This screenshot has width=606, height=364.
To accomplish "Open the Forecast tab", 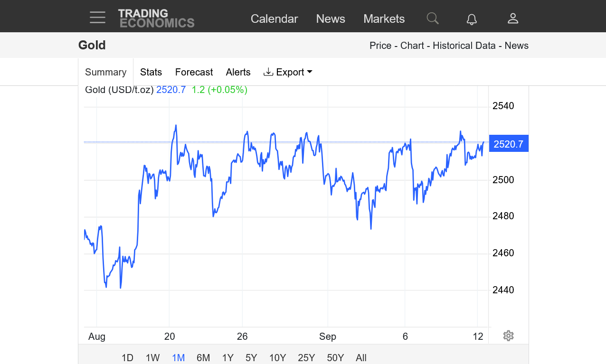I will click(x=194, y=72).
